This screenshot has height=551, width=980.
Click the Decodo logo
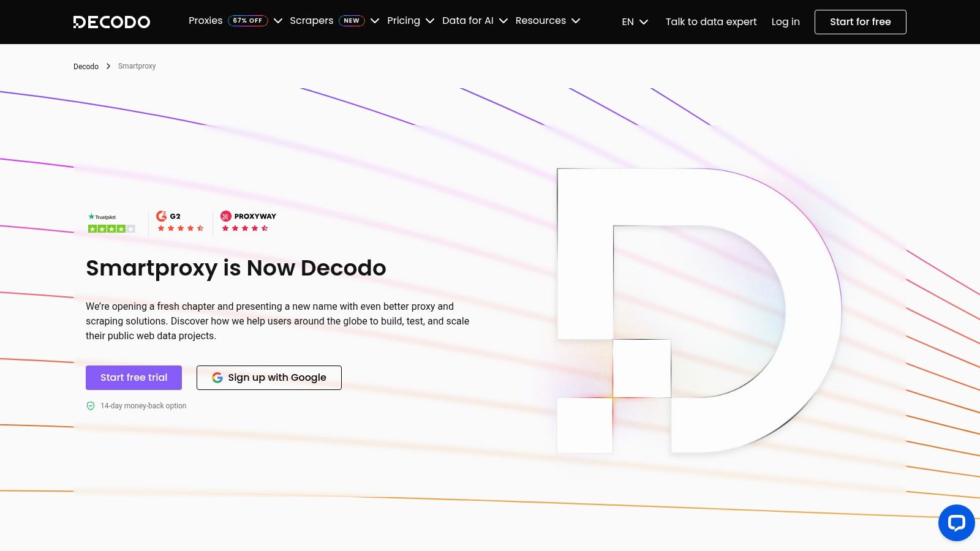pos(111,21)
